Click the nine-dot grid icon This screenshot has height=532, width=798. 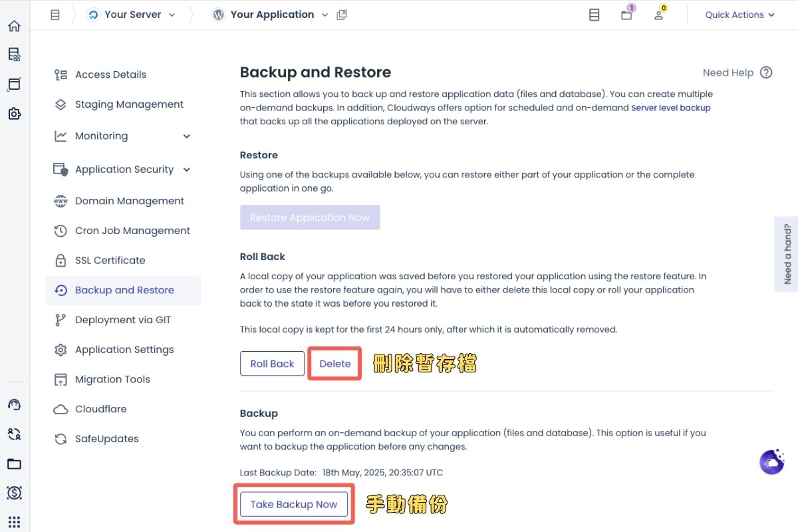[x=14, y=522]
